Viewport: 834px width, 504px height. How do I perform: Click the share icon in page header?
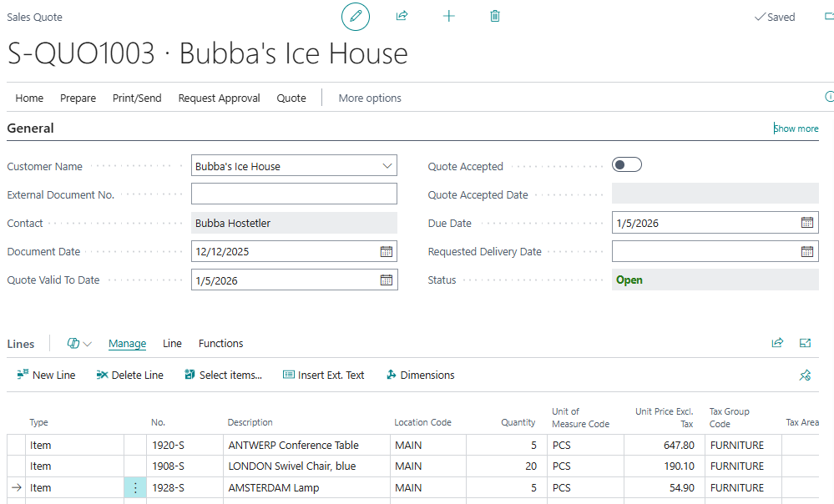coord(402,16)
